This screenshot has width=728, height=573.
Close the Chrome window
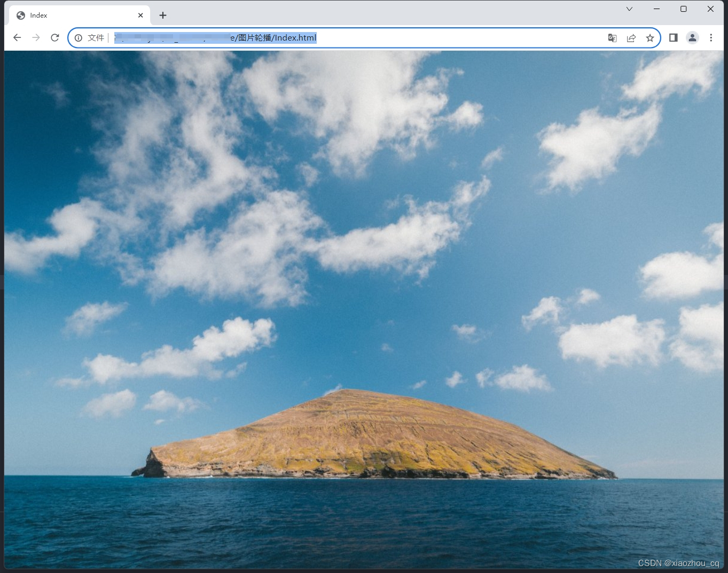710,9
